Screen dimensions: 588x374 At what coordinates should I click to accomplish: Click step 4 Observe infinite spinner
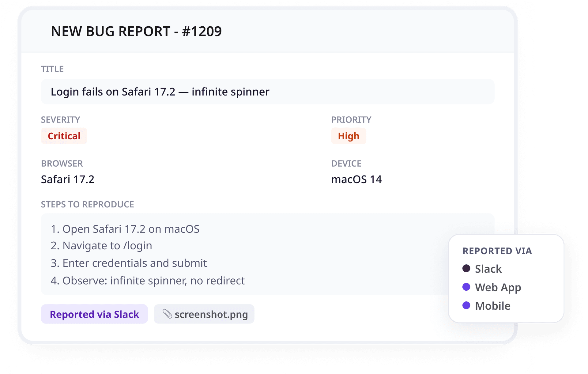pos(148,281)
